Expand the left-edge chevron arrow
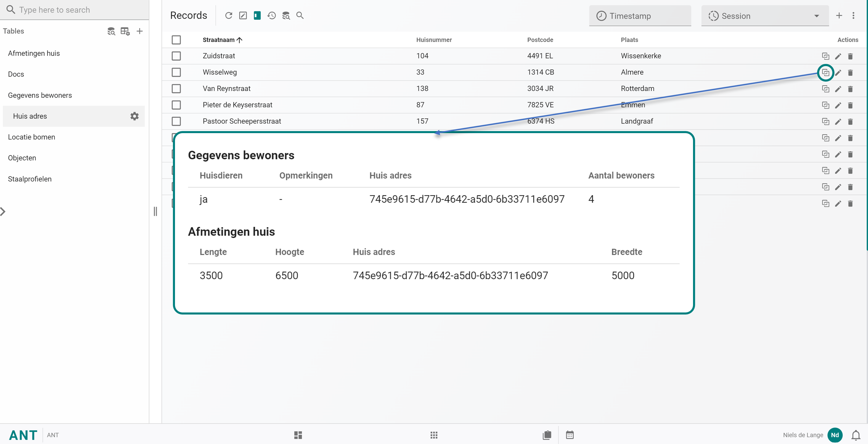868x444 pixels. [3, 211]
